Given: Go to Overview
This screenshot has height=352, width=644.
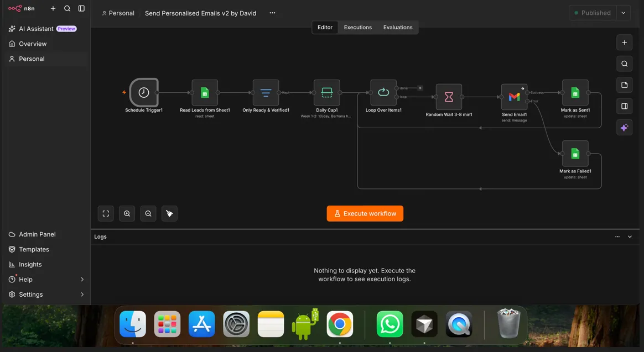Looking at the screenshot, I should coord(33,44).
